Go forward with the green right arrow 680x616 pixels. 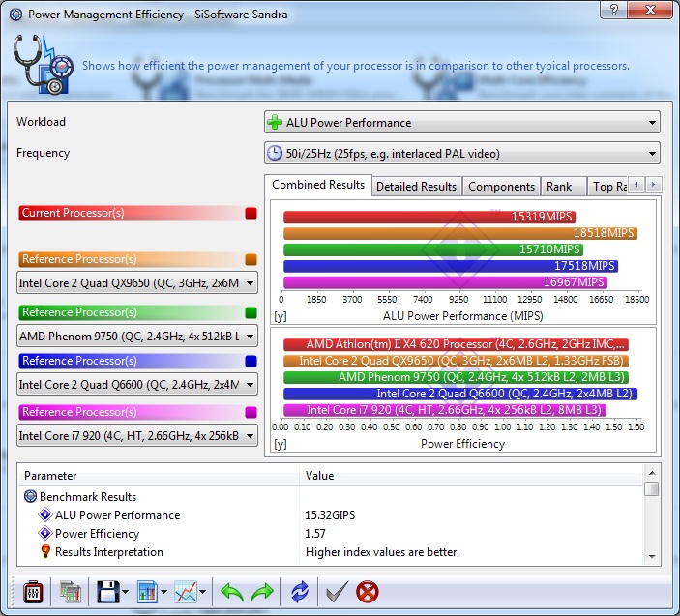click(x=262, y=592)
